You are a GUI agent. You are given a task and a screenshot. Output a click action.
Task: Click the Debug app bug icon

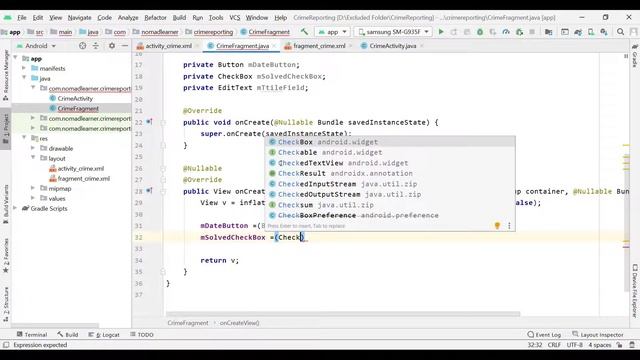pos(480,31)
